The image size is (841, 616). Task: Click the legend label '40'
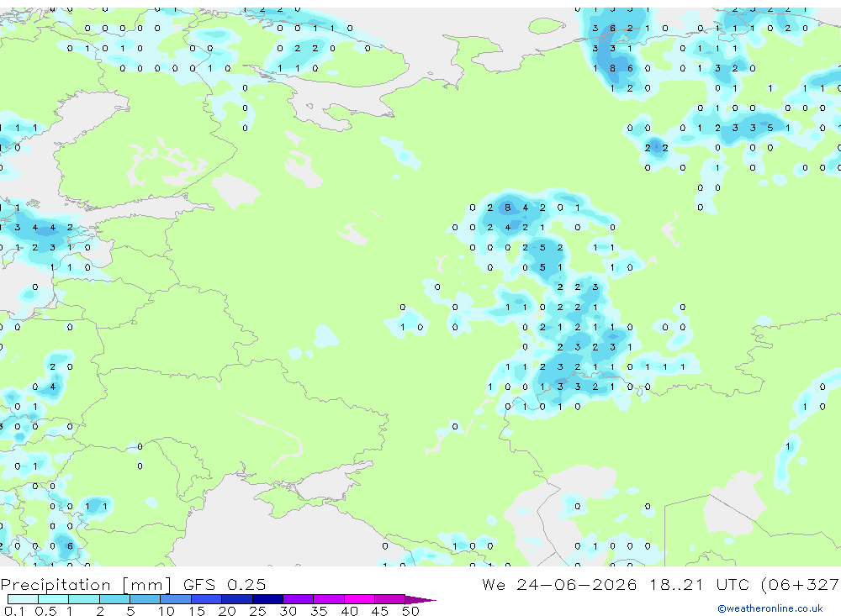pyautogui.click(x=350, y=611)
